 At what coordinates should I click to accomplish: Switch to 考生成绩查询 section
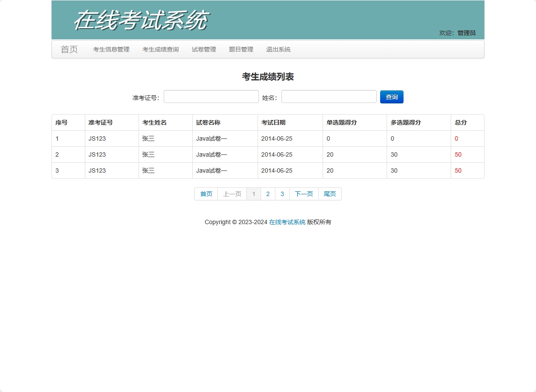click(x=160, y=49)
